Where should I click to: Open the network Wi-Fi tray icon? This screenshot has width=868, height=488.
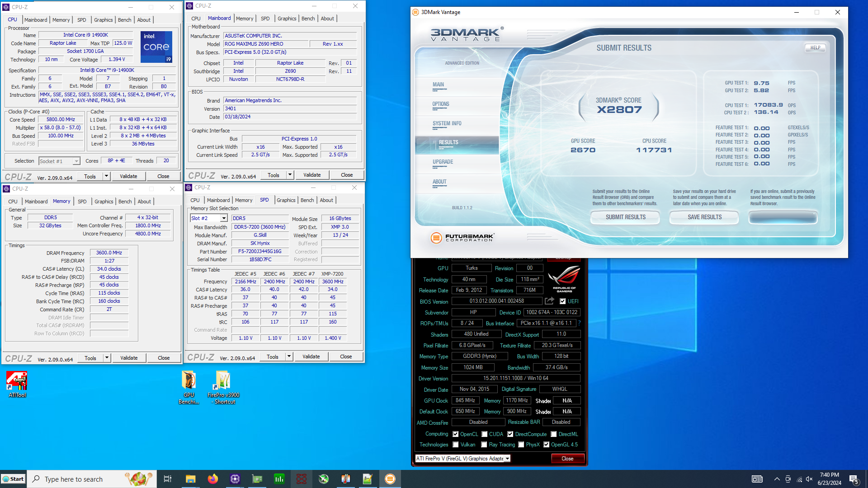point(799,479)
